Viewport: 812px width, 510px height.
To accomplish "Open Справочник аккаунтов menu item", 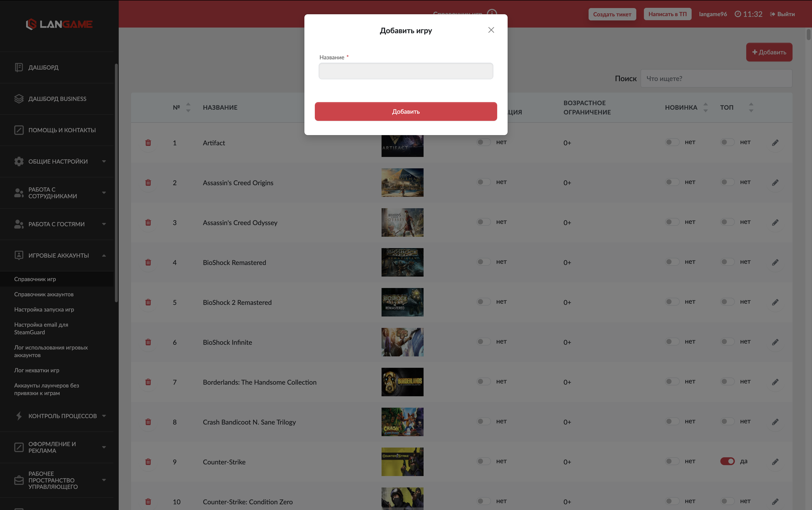I will coord(44,294).
